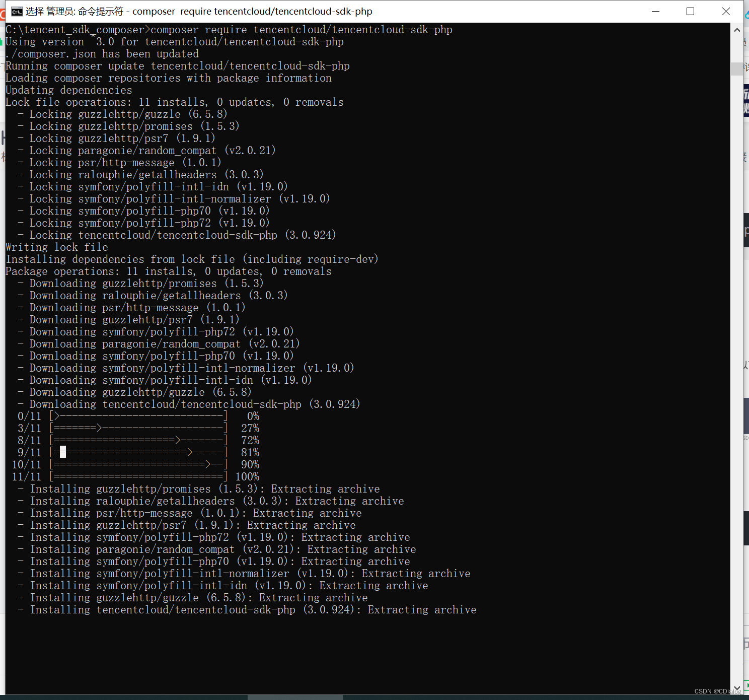Click 'Installing ralouphie/getallheaders' extracting line

(x=211, y=501)
